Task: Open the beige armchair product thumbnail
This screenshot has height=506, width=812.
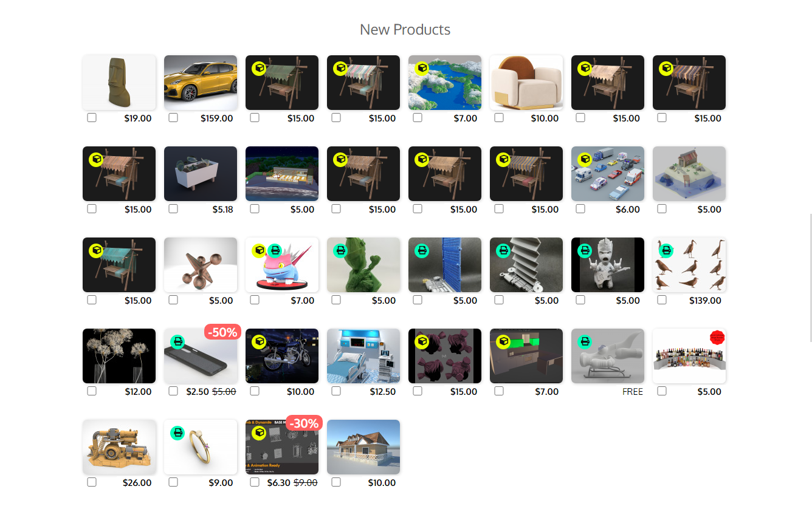Action: [x=526, y=83]
